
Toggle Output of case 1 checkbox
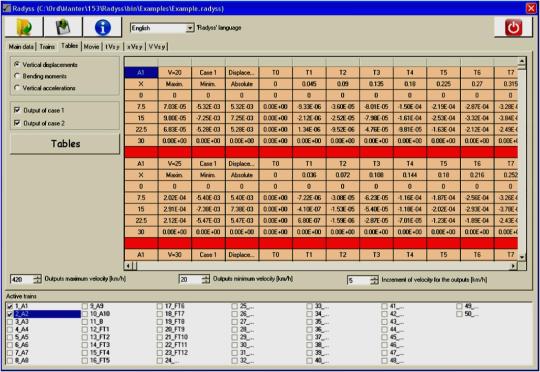(17, 110)
